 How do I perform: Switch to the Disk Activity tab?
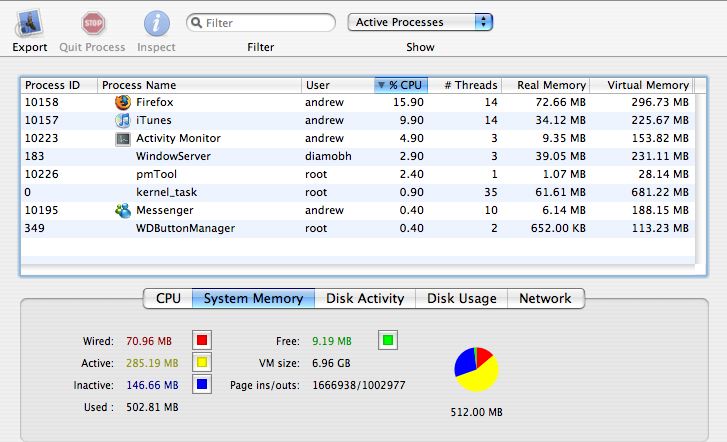pos(365,298)
